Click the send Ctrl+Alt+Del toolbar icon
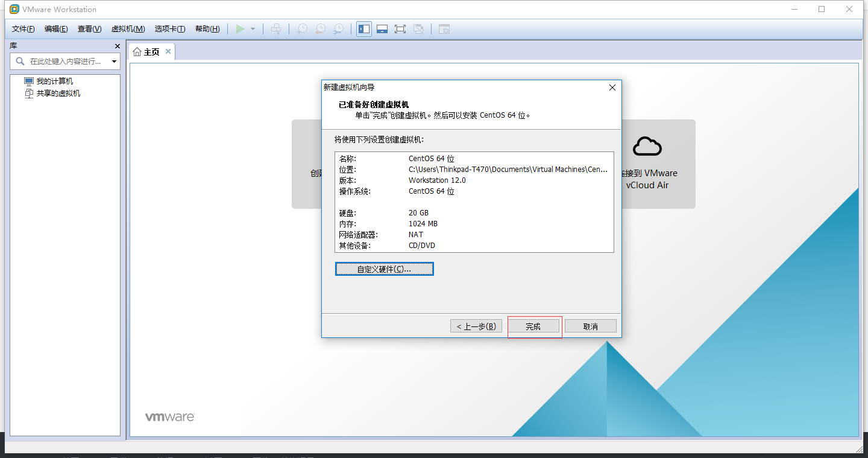 (276, 29)
